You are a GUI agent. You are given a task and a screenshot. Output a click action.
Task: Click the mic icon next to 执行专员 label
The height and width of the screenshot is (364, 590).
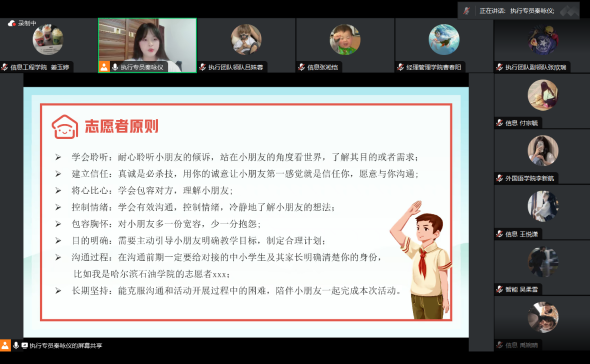click(x=115, y=67)
